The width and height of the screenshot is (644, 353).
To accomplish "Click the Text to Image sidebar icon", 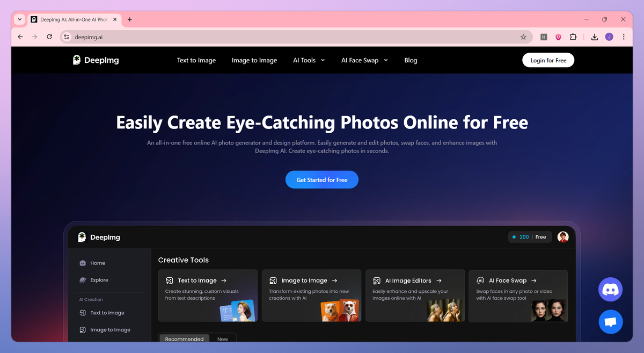I will coord(83,313).
